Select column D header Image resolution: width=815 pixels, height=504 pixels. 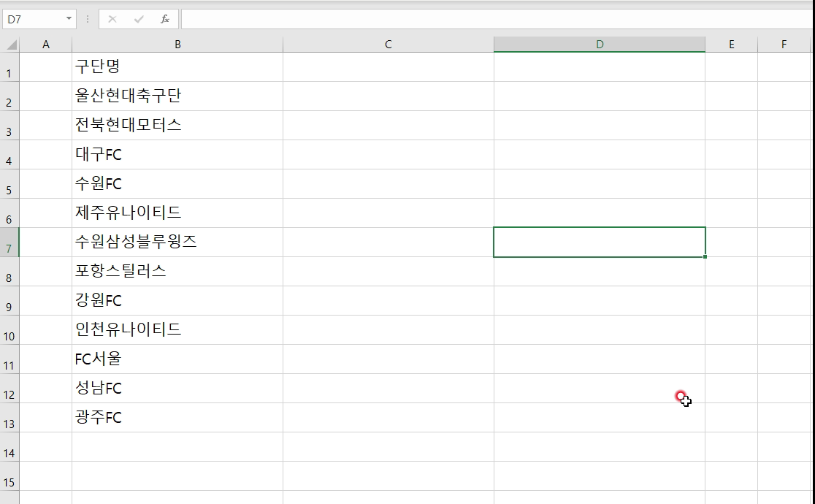[x=600, y=45]
